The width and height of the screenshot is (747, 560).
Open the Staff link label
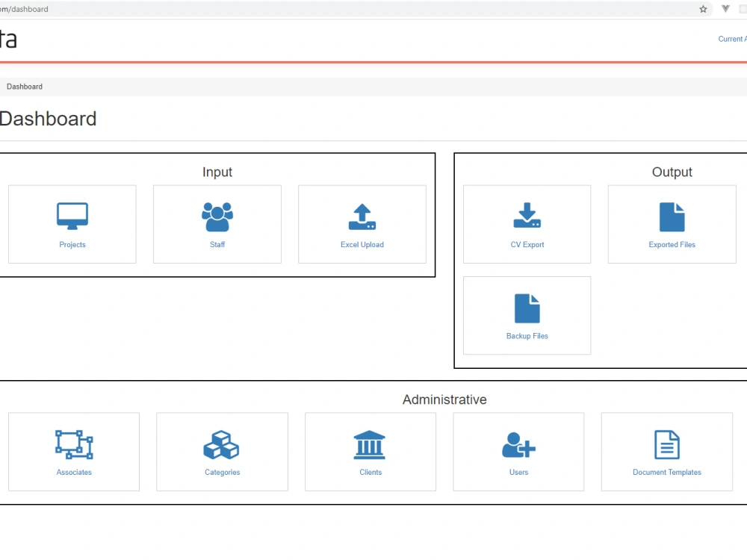click(217, 244)
